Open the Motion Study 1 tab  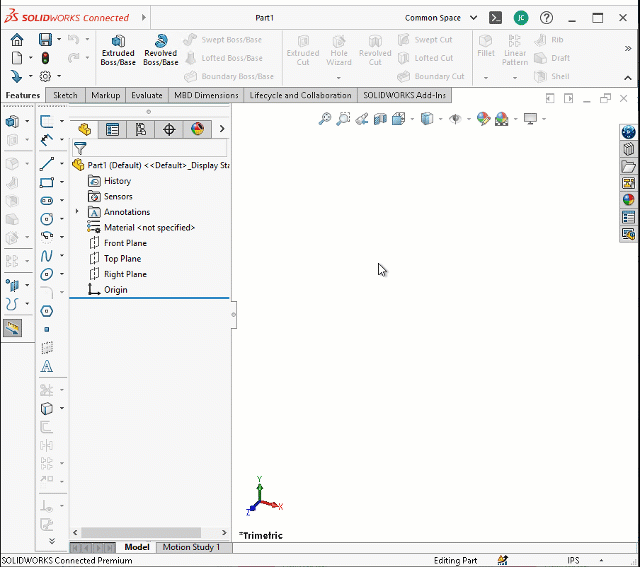pos(191,547)
